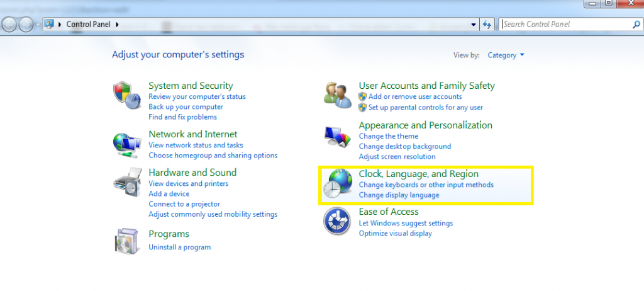Click the Network and Internet globe icon
The height and width of the screenshot is (291, 644).
[127, 145]
